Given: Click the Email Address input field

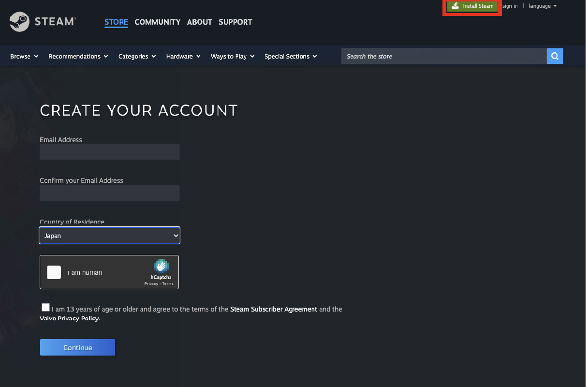Looking at the screenshot, I should click(110, 152).
